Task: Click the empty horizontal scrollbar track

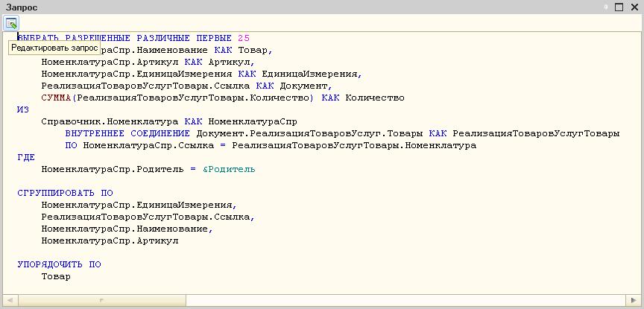Action: coord(402,300)
